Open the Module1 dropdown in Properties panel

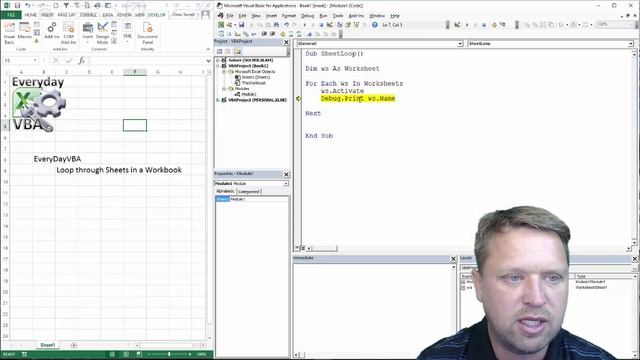(286, 184)
